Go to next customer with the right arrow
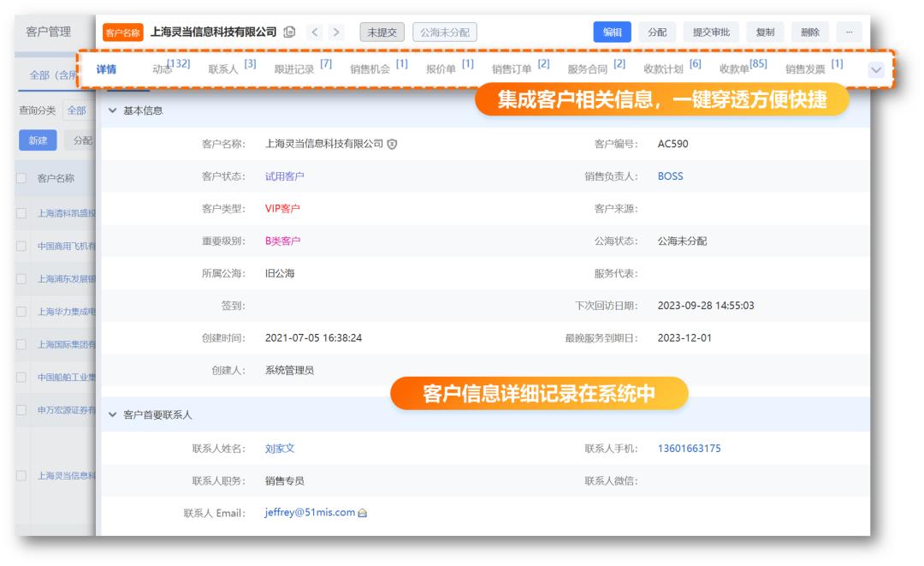 click(336, 32)
